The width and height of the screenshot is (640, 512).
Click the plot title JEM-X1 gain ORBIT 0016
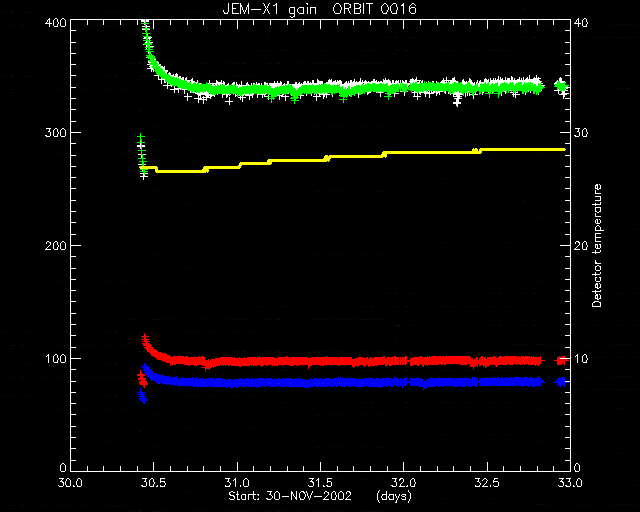320,9
